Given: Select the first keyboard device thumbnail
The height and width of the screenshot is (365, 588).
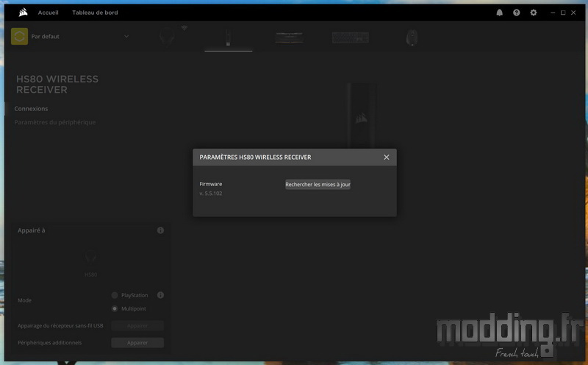Looking at the screenshot, I should click(x=289, y=38).
